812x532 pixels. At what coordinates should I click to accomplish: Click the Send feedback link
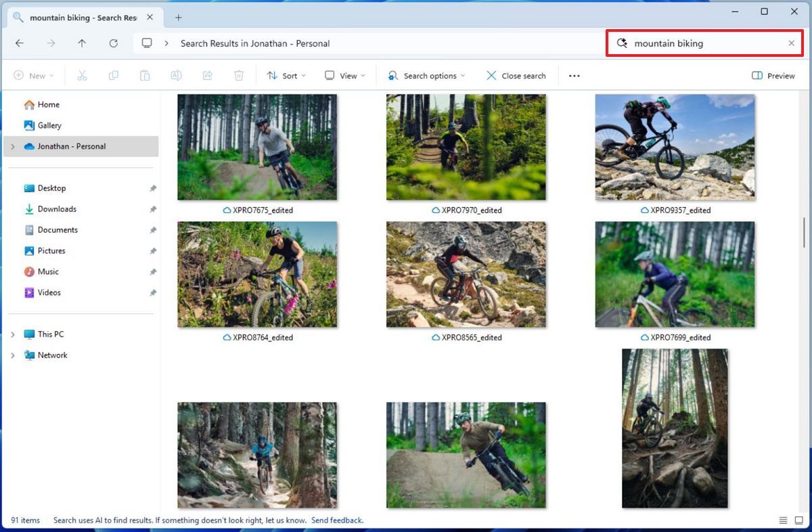(336, 520)
